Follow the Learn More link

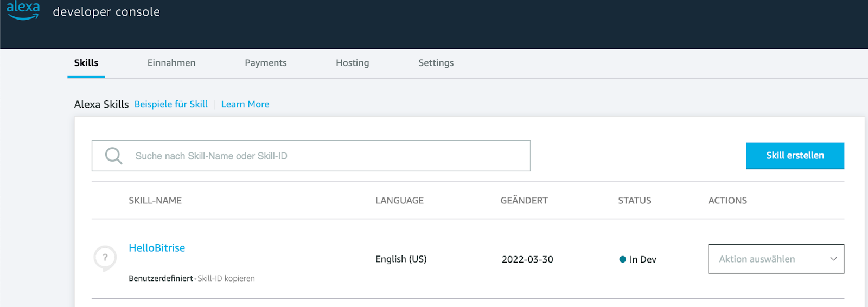[245, 104]
